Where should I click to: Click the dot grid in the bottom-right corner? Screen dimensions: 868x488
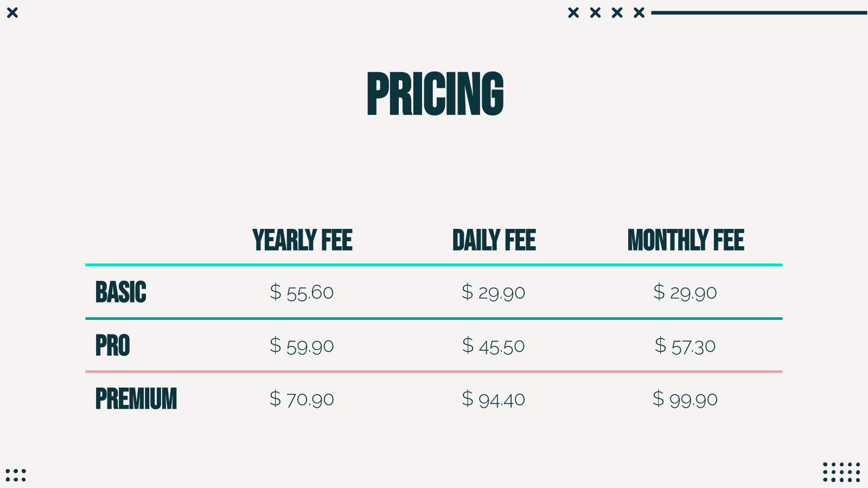tap(841, 472)
